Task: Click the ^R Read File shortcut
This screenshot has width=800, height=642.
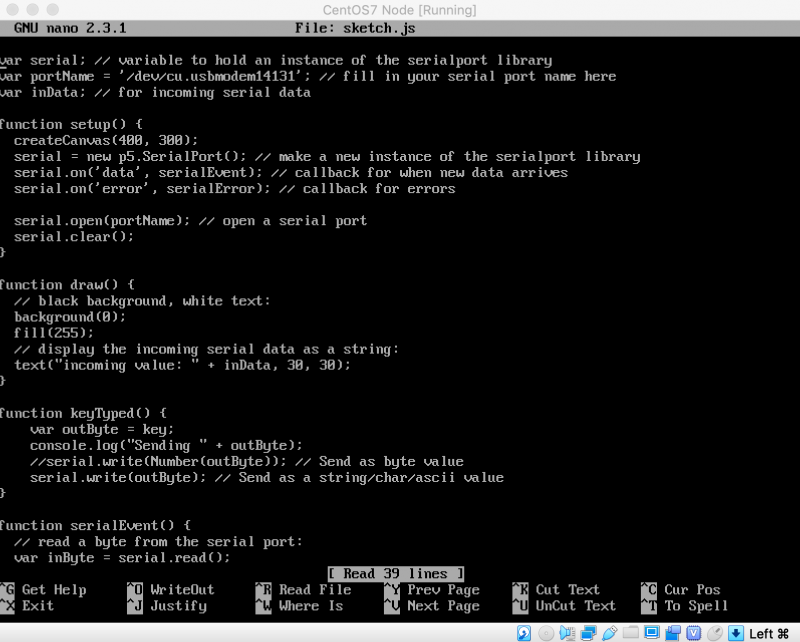Action: 303,590
